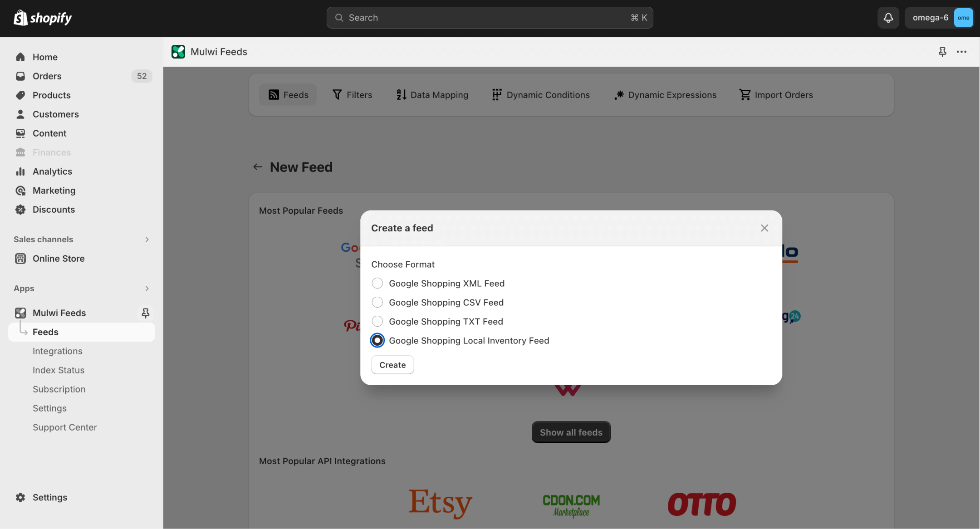This screenshot has width=980, height=529.
Task: Click the New Feed page title
Action: click(x=301, y=167)
